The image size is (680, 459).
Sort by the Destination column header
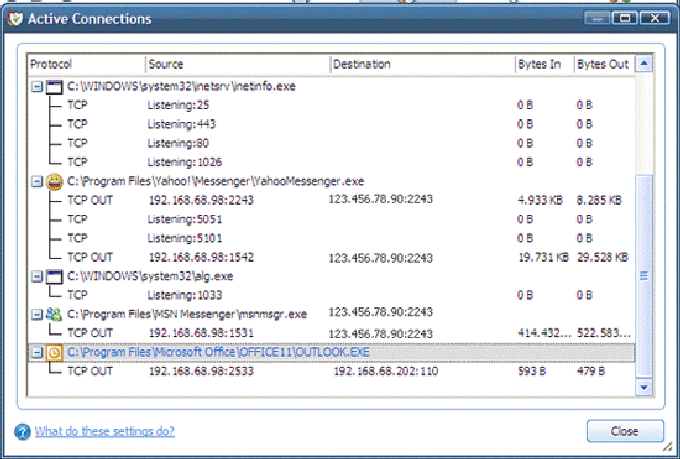(x=422, y=64)
